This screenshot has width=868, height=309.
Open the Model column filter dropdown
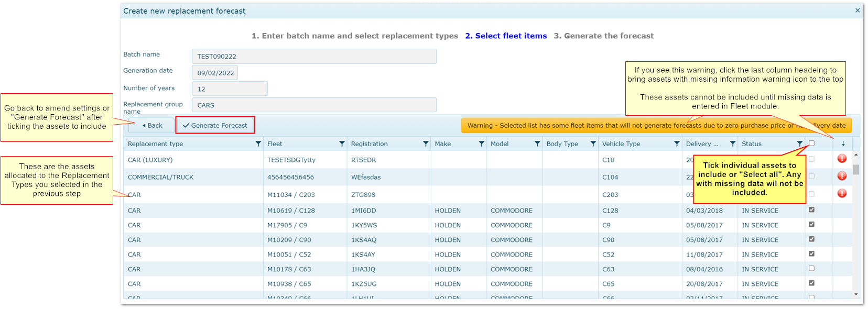[537, 144]
